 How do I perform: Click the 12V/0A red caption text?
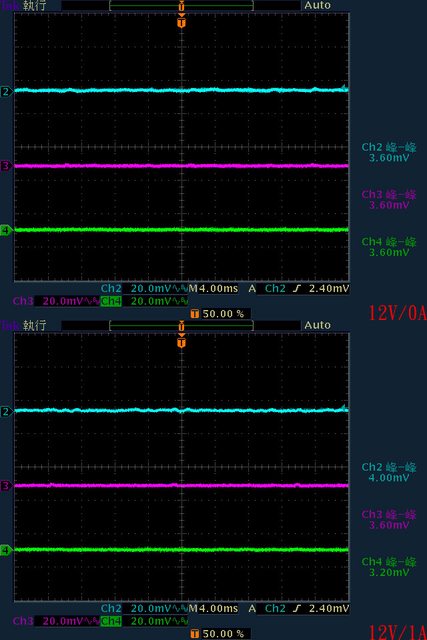coord(398,313)
